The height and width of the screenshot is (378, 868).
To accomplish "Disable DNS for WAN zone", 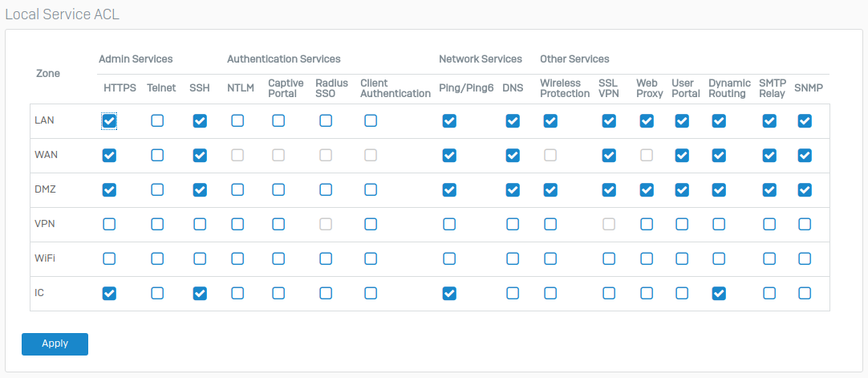I will pyautogui.click(x=513, y=156).
